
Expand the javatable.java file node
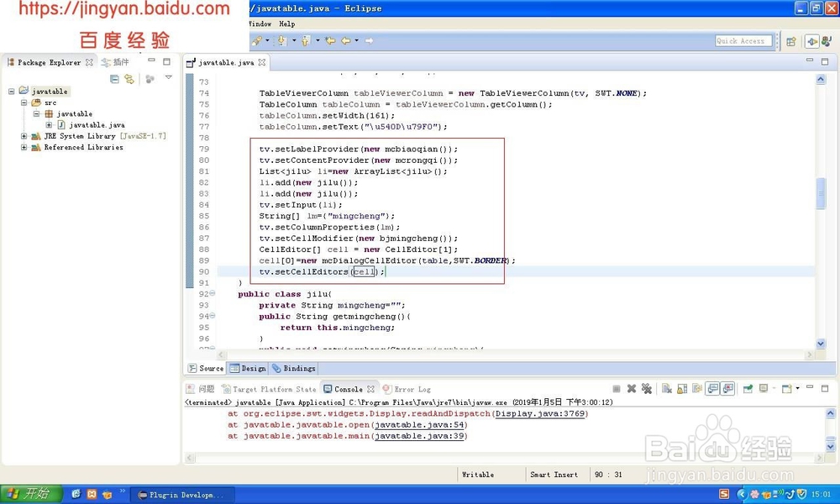pyautogui.click(x=49, y=125)
